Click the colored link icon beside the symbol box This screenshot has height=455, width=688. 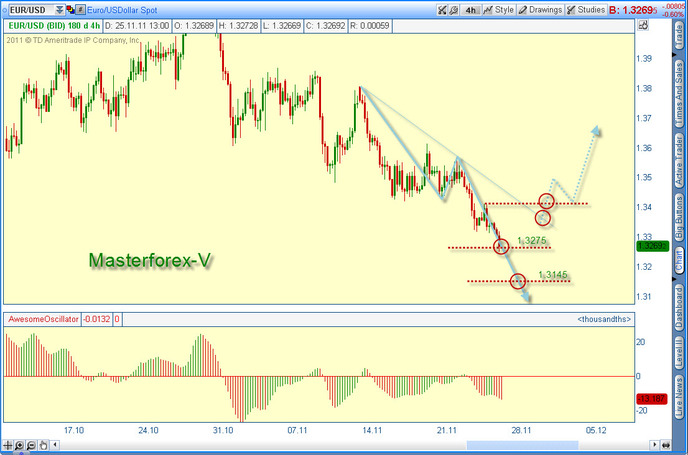click(x=68, y=9)
